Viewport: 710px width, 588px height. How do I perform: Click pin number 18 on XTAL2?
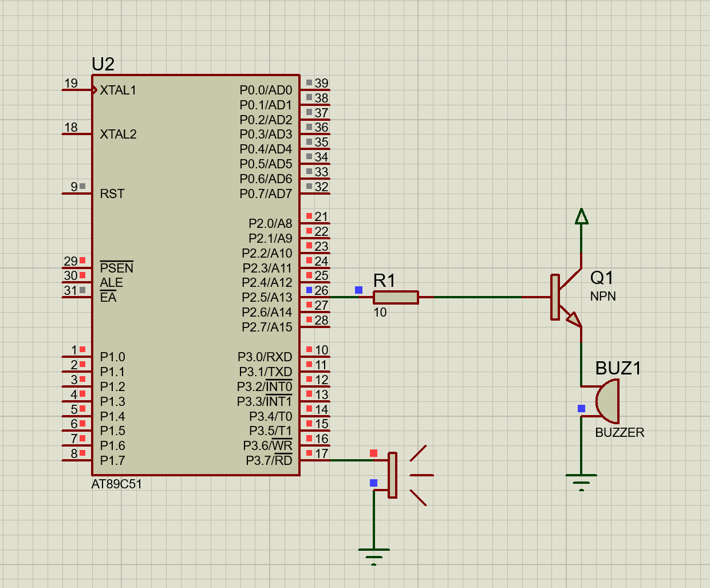point(71,128)
